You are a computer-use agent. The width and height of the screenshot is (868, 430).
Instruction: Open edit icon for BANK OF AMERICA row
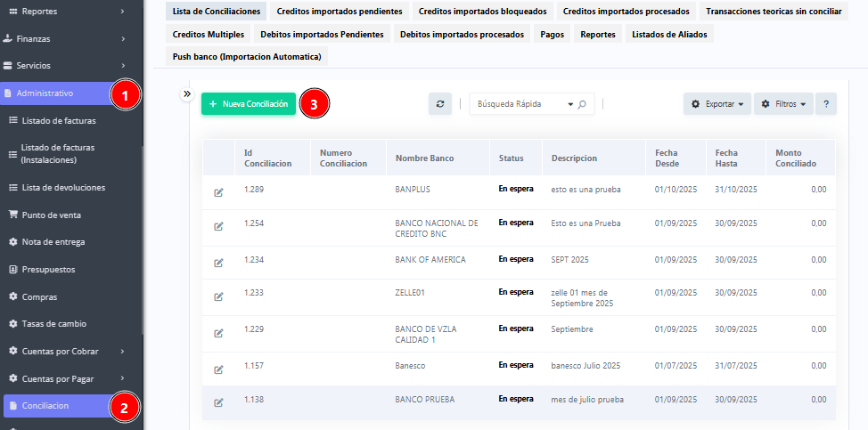(218, 263)
